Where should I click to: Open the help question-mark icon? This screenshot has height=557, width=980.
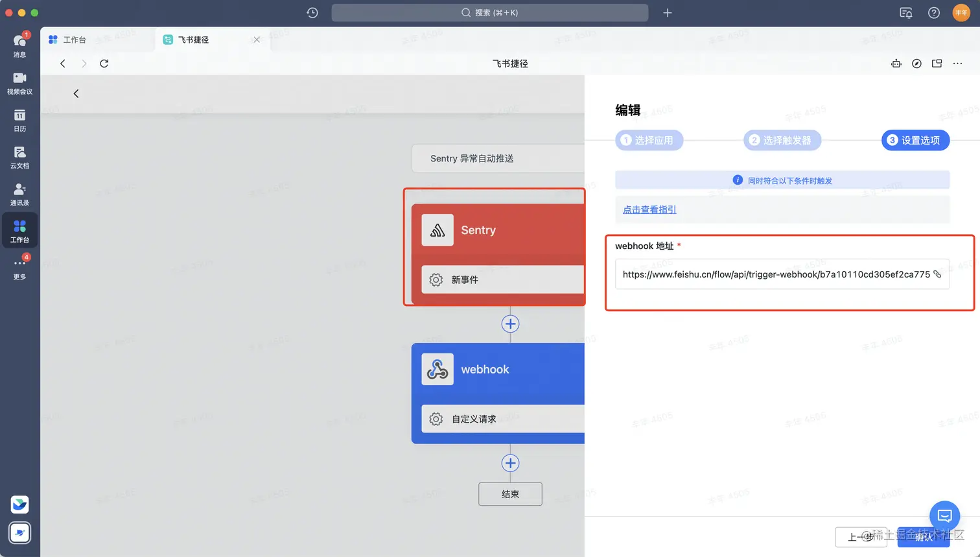click(x=933, y=12)
